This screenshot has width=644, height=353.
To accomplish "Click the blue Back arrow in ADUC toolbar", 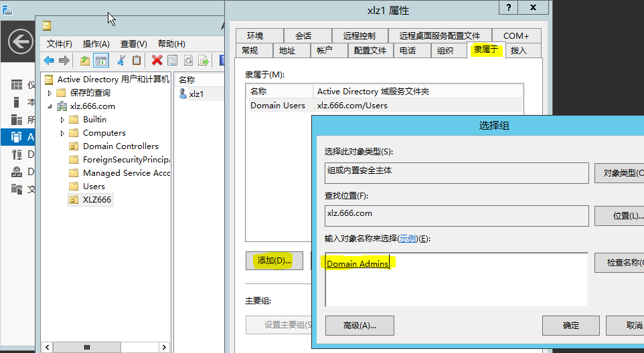I will click(x=49, y=61).
